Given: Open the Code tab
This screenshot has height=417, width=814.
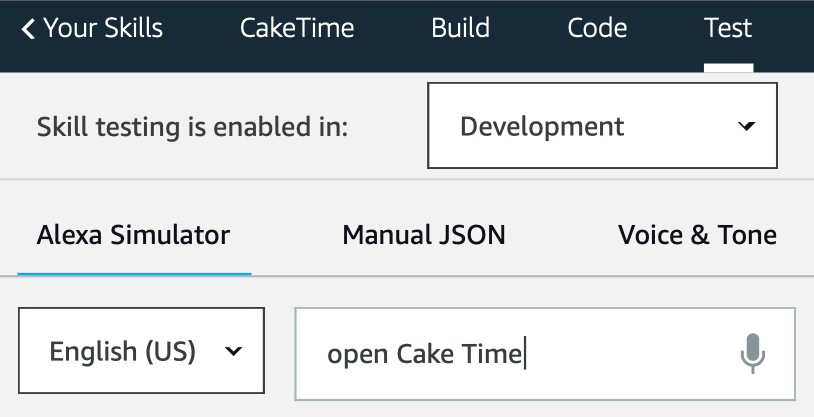Looking at the screenshot, I should pyautogui.click(x=597, y=29).
